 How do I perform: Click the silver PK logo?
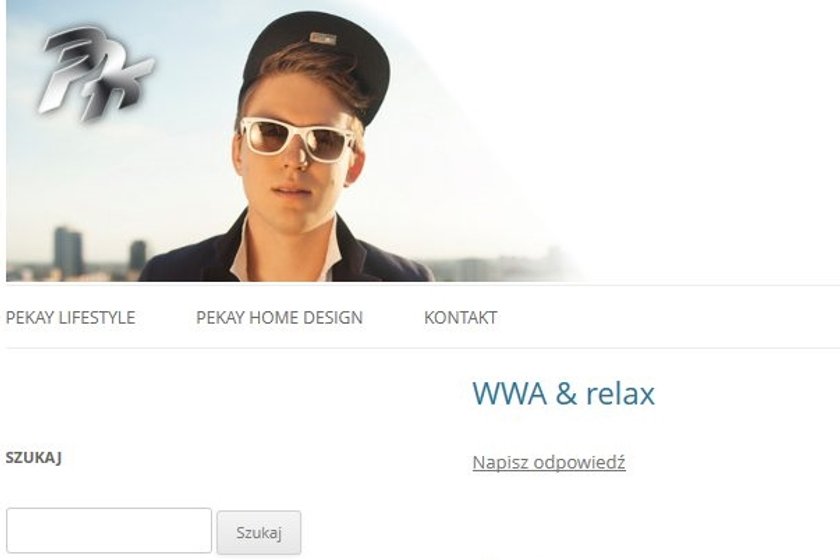96,74
